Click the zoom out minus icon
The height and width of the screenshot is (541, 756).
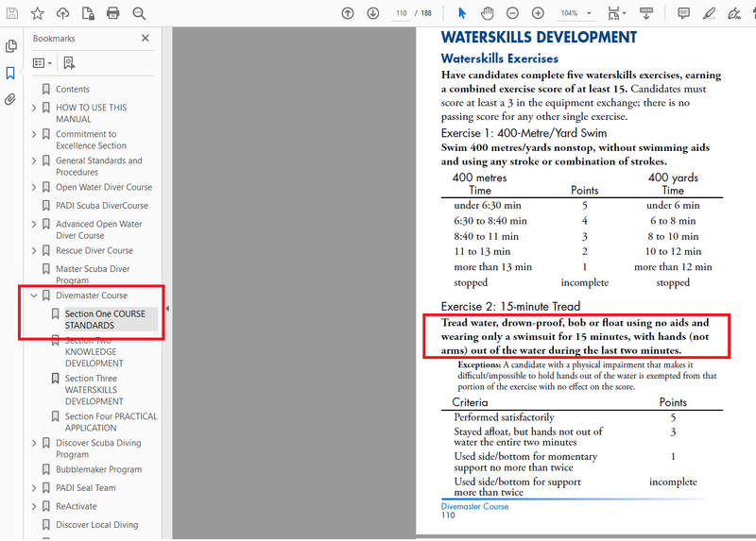[512, 13]
